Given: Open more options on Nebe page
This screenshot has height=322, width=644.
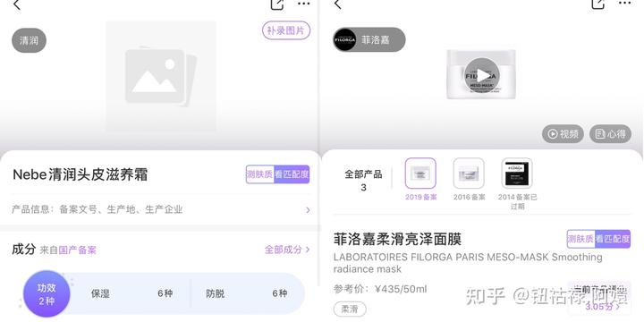Looking at the screenshot, I should tap(303, 4).
